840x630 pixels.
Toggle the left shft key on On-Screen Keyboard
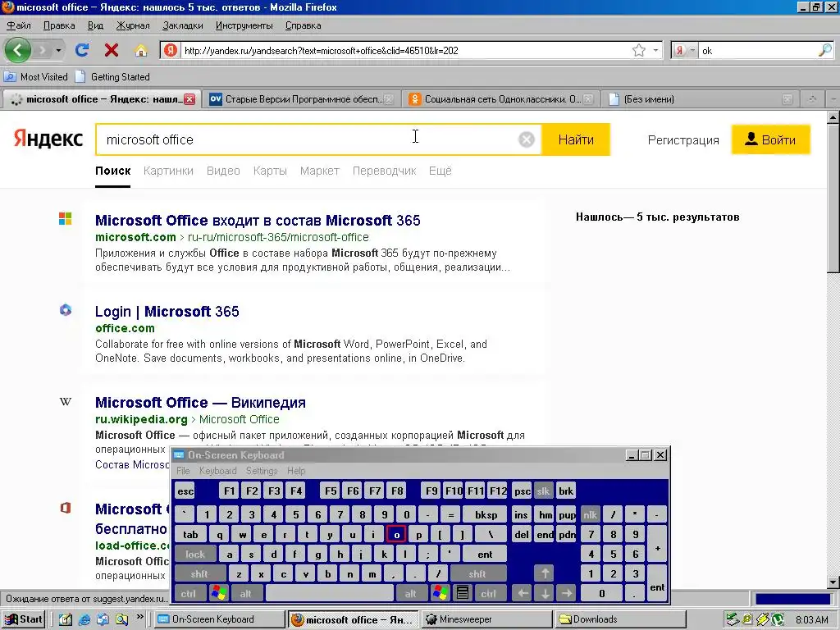pyautogui.click(x=200, y=574)
